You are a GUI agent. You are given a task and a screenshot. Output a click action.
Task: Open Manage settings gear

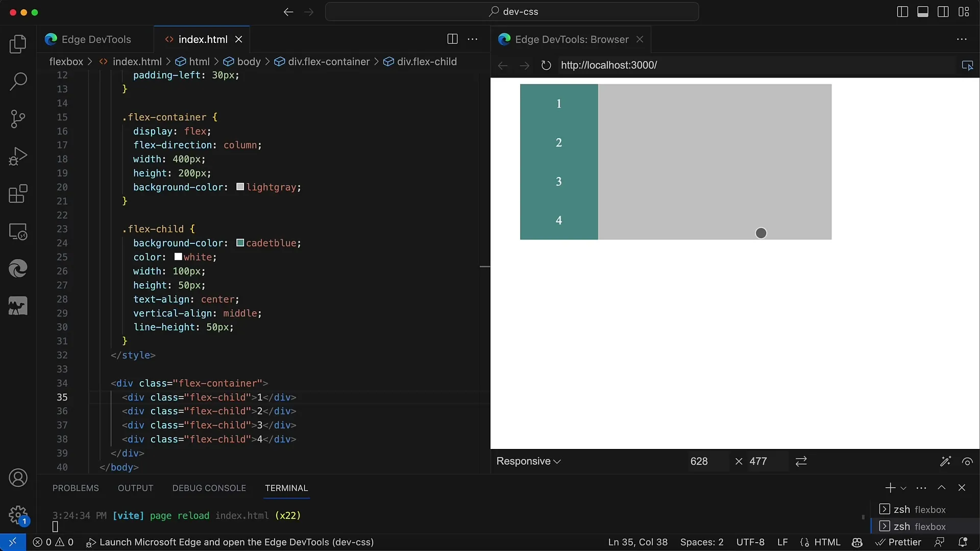18,515
